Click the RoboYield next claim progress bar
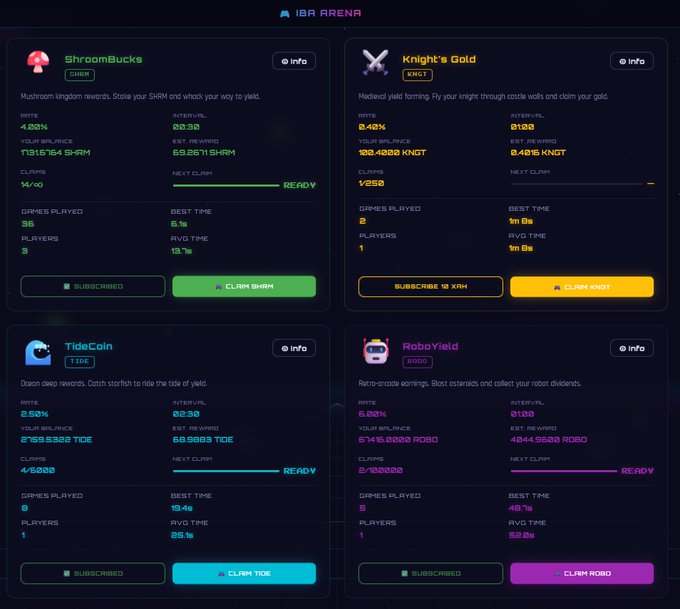Screen dimensions: 680x609 coord(564,471)
